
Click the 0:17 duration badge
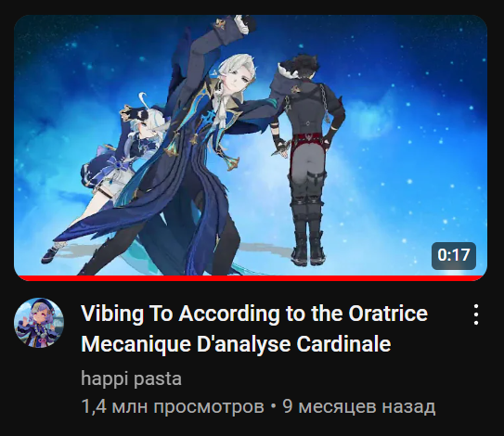pos(454,255)
